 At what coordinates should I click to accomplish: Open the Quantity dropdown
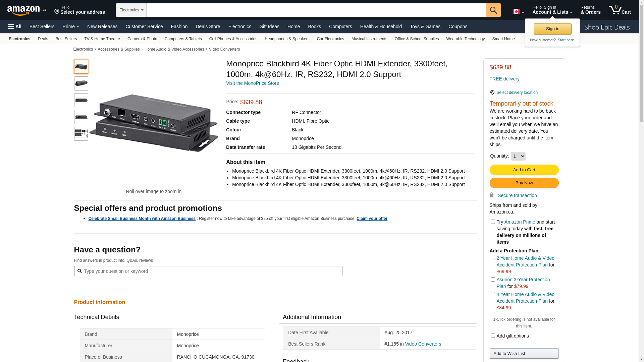pyautogui.click(x=518, y=156)
